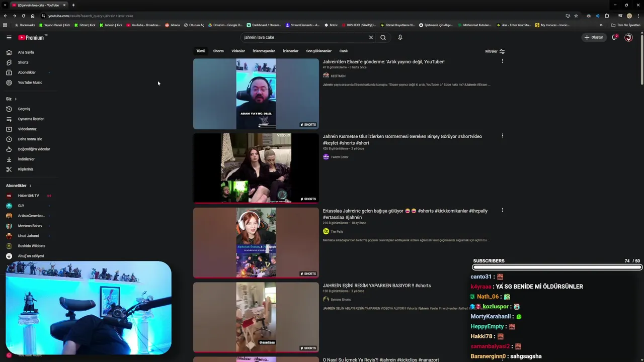Viewport: 644px width, 362px height.
Task: Start voice search with microphone icon
Action: [x=400, y=37]
